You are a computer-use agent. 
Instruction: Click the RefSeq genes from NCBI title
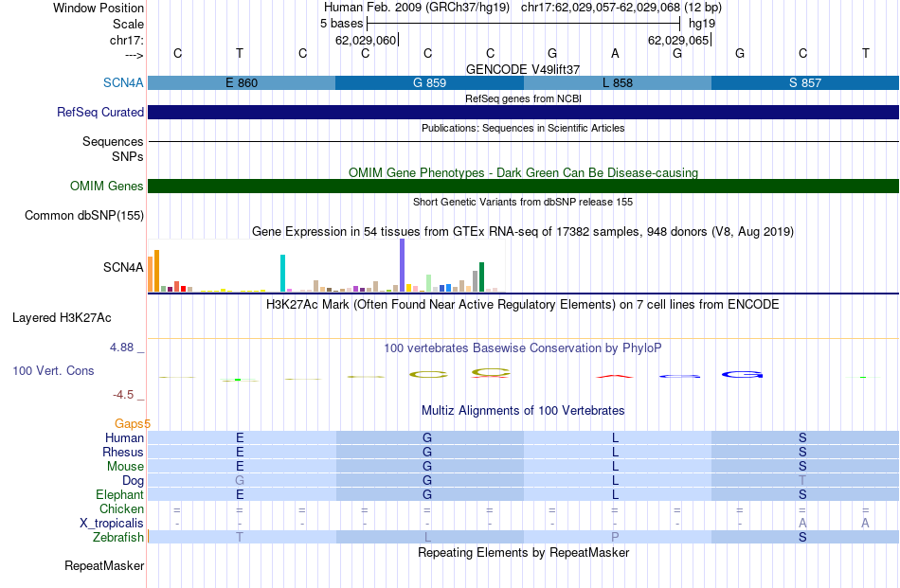[x=523, y=98]
